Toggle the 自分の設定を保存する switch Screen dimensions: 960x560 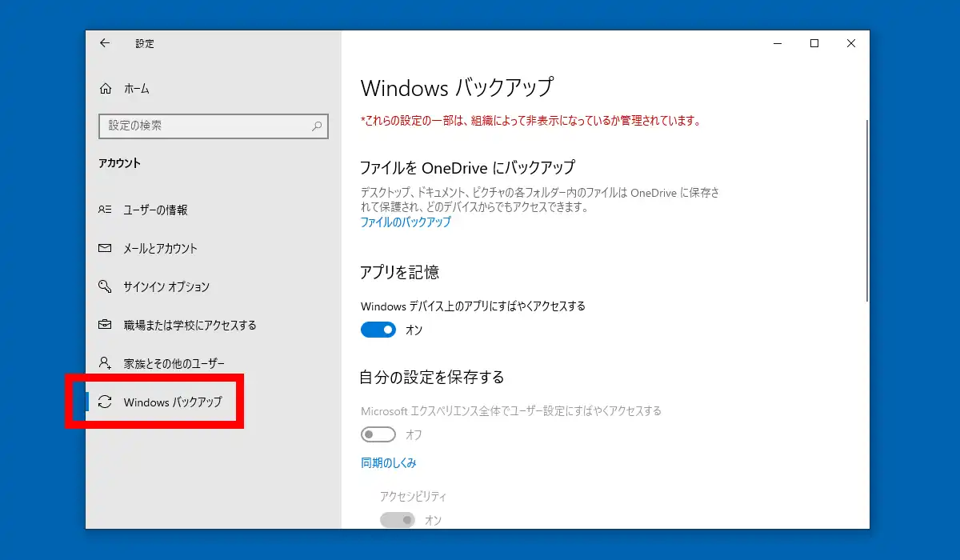[378, 434]
